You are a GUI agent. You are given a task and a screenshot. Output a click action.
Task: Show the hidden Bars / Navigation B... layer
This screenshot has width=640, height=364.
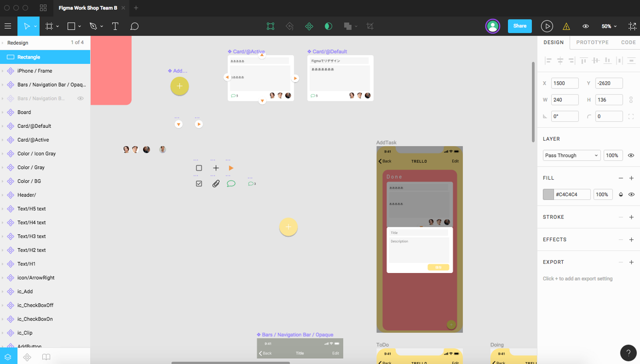(80, 99)
